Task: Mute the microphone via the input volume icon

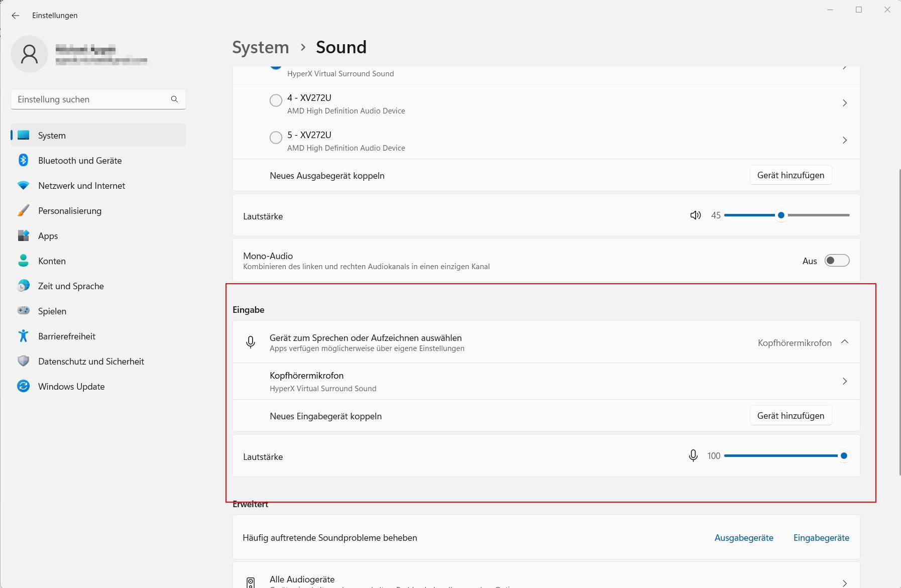Action: coord(693,456)
